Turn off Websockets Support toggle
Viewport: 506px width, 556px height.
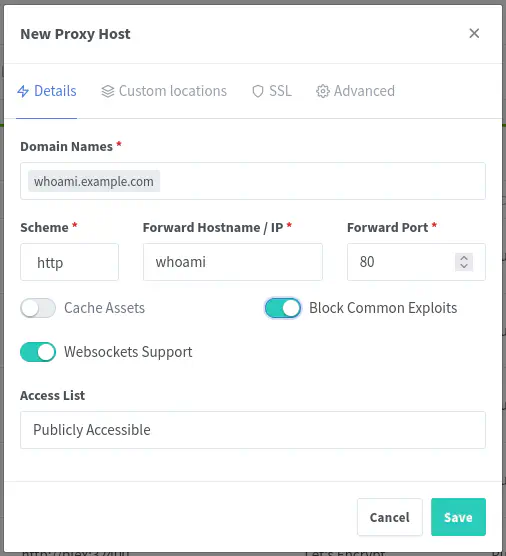[38, 352]
